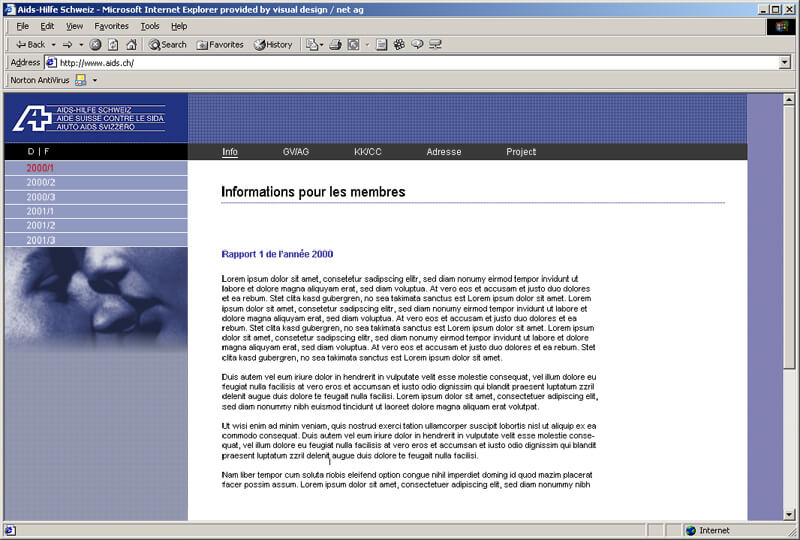Print the page with the printer icon
The height and width of the screenshot is (540, 800).
(x=335, y=45)
